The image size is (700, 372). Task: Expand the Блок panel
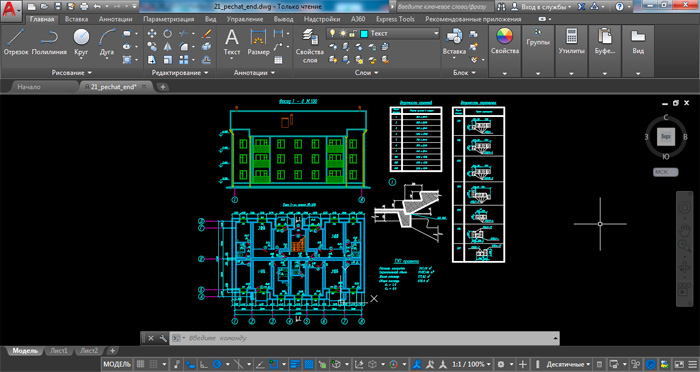click(464, 72)
